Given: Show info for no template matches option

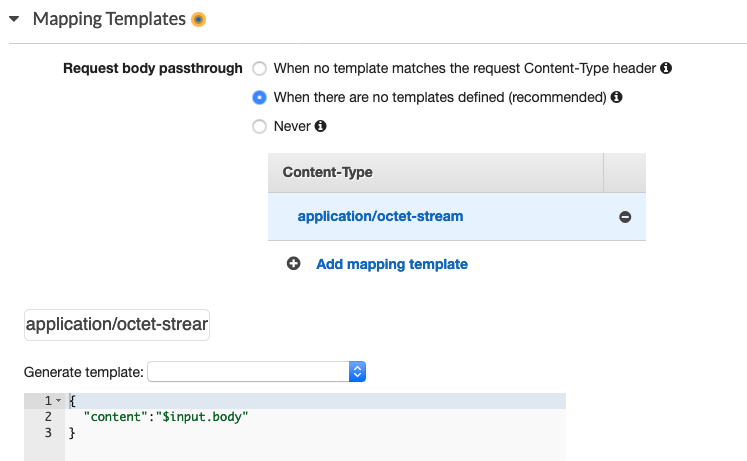Looking at the screenshot, I should pos(666,68).
